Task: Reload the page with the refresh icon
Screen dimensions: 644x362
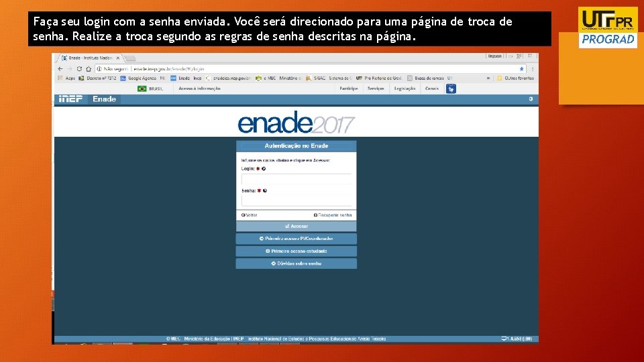Action: (79, 69)
